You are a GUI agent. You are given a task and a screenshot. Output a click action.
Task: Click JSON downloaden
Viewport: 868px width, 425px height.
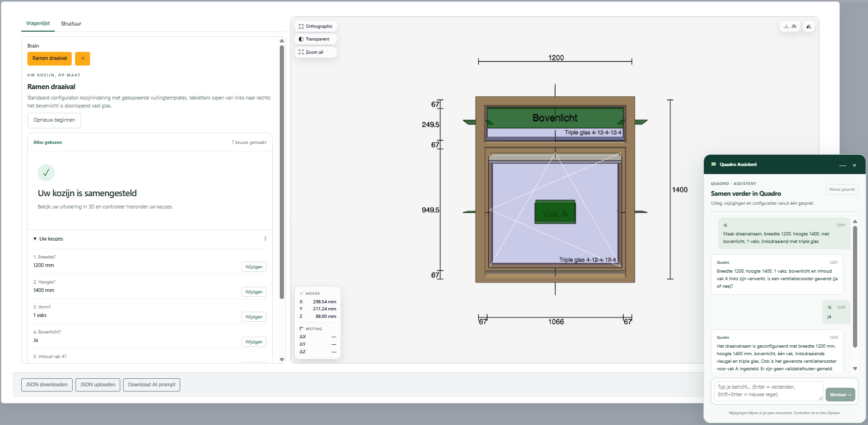[x=47, y=385]
